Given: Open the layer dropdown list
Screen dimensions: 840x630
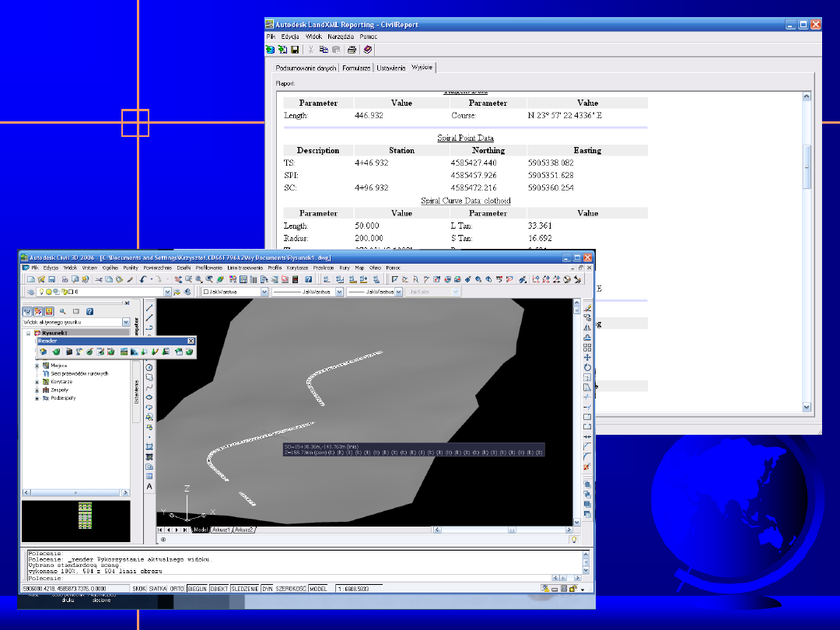Looking at the screenshot, I should tap(167, 292).
